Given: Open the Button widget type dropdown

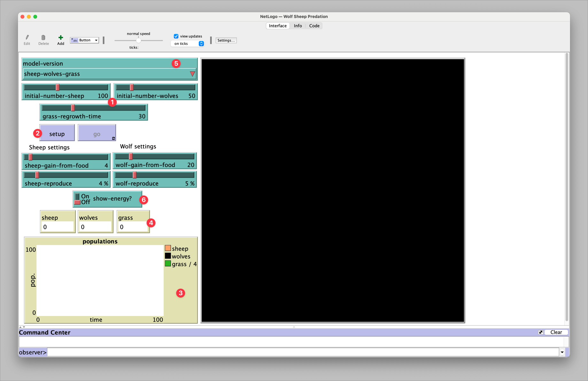Looking at the screenshot, I should 96,40.
